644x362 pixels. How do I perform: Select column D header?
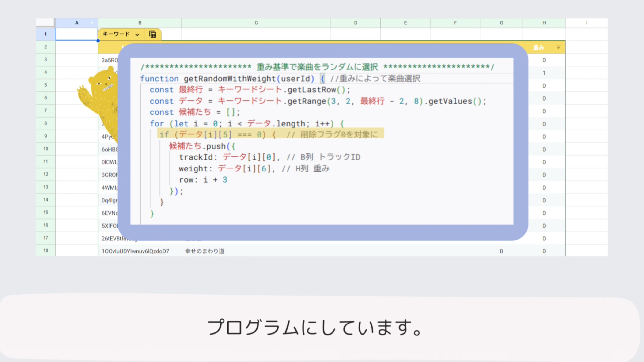click(356, 23)
